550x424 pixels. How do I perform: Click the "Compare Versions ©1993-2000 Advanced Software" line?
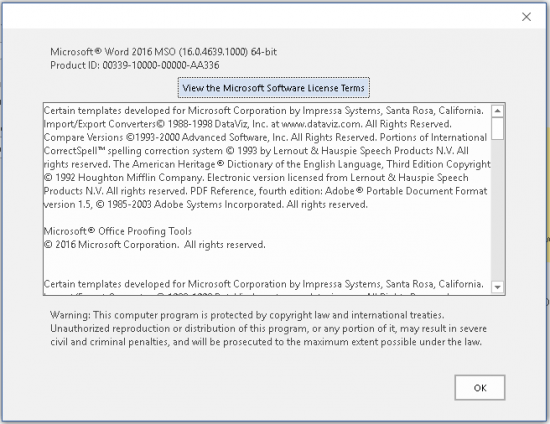pyautogui.click(x=265, y=137)
